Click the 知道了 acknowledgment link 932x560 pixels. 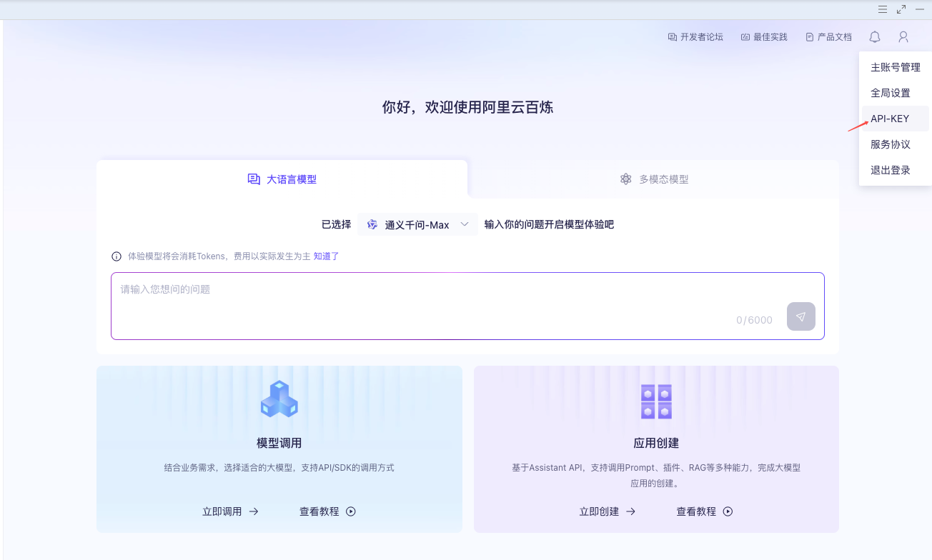(326, 256)
